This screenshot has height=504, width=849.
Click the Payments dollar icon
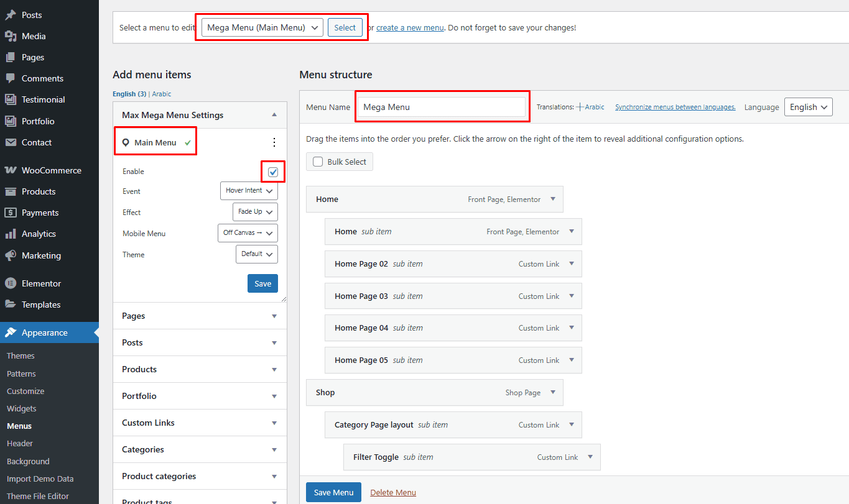pos(11,213)
